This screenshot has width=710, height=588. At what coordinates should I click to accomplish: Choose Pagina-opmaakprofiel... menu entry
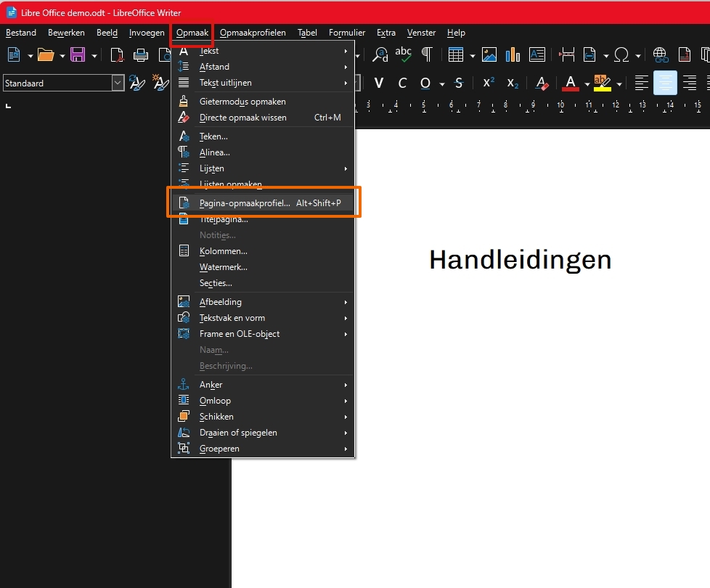coord(263,203)
